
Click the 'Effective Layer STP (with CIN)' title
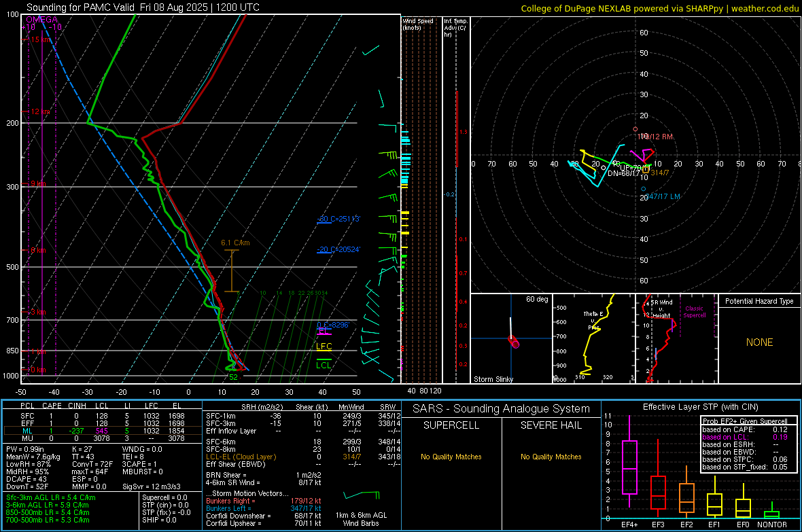pyautogui.click(x=700, y=407)
